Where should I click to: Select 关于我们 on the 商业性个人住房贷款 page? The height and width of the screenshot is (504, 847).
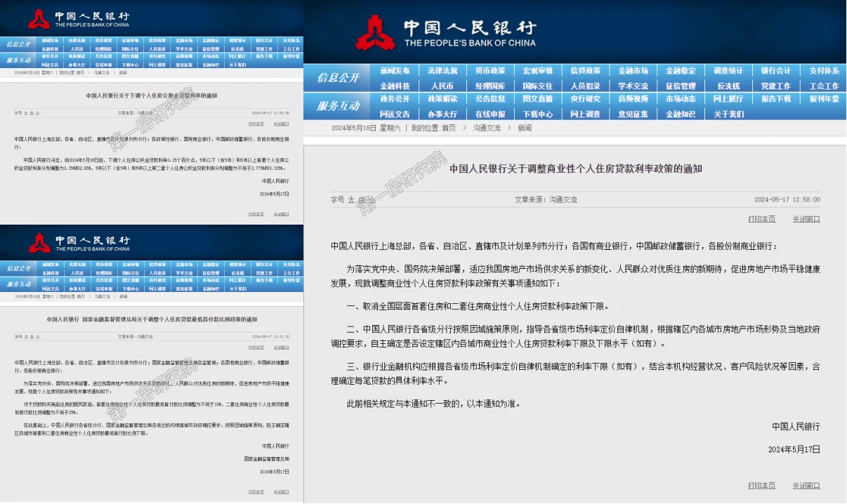coord(728,114)
